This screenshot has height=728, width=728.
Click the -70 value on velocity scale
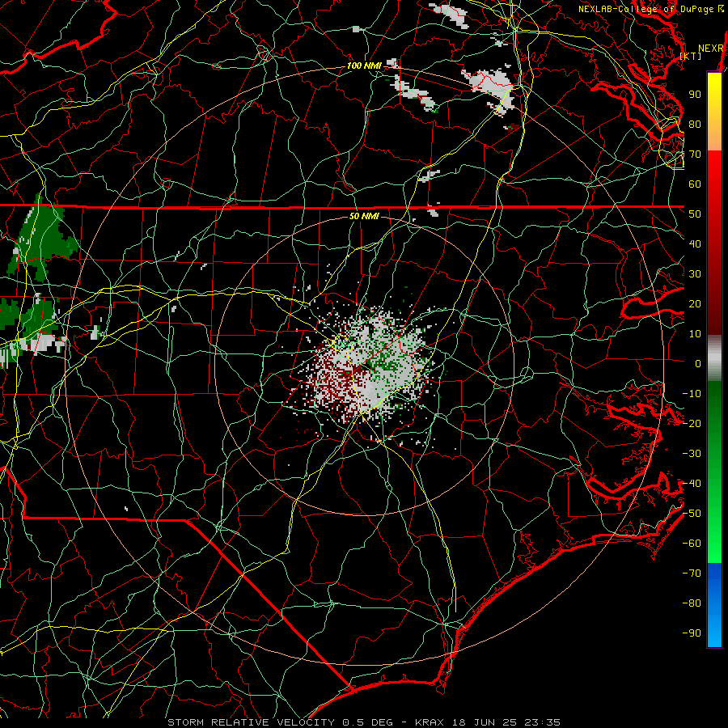pos(692,574)
